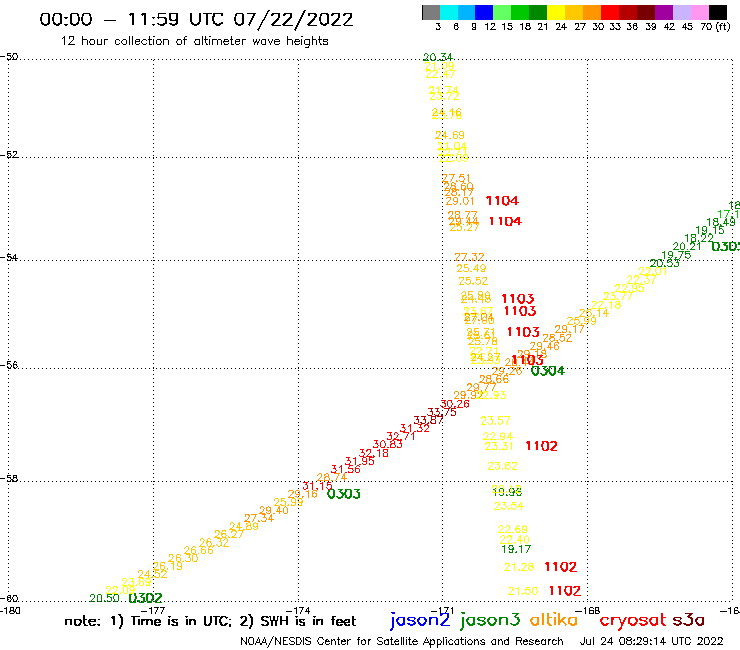Click subtitle '12 hour collection of altimeter wave heights'
This screenshot has width=740, height=650.
point(194,42)
